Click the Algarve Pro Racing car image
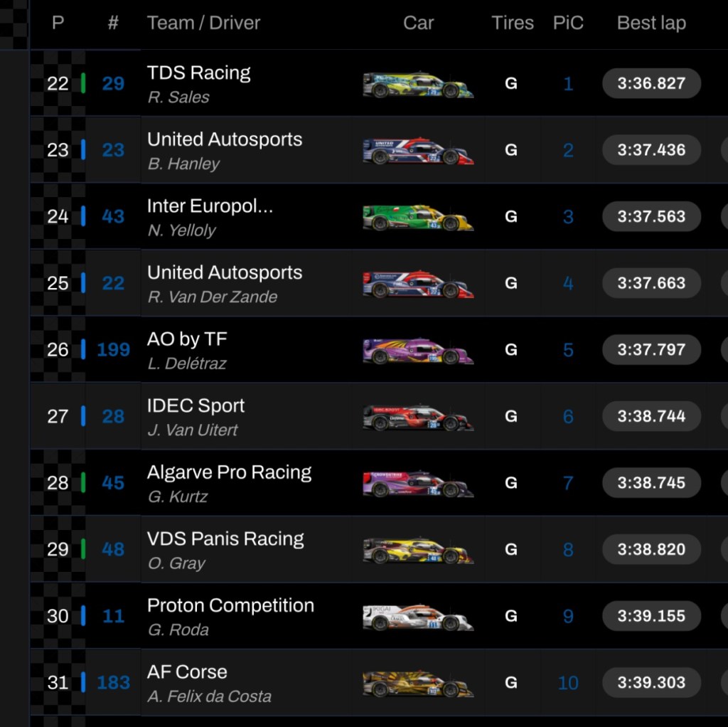This screenshot has height=727, width=728. tap(418, 484)
